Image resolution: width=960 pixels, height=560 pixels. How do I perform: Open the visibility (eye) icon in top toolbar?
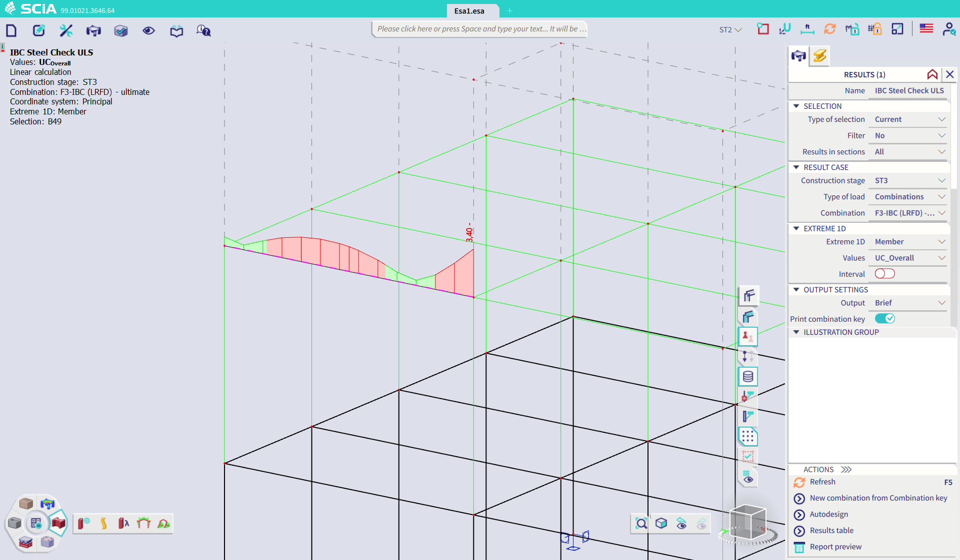148,30
